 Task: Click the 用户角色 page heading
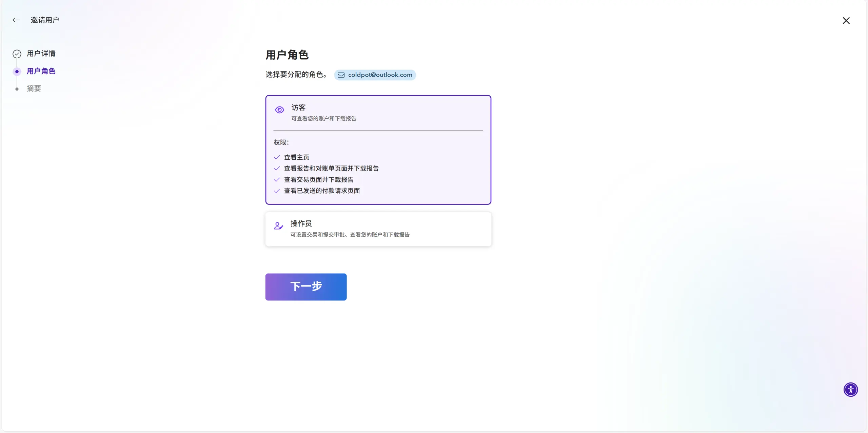(x=287, y=55)
